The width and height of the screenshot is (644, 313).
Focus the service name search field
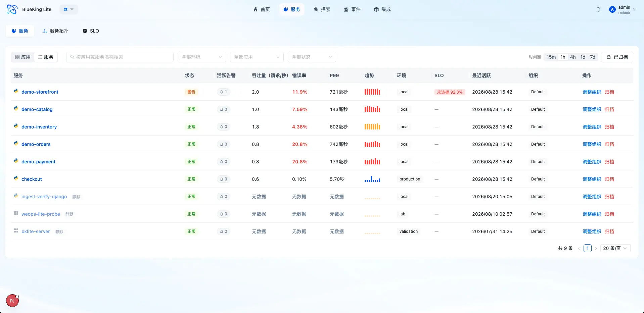tap(120, 57)
